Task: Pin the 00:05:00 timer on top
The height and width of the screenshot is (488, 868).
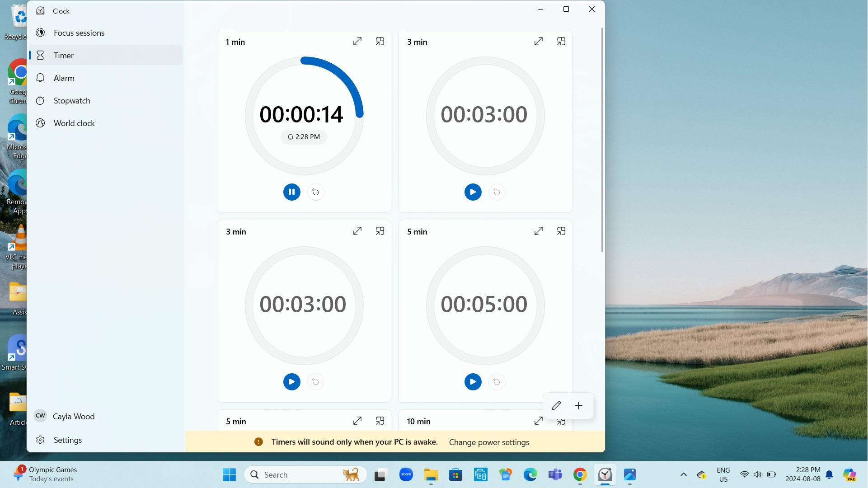Action: (x=561, y=231)
